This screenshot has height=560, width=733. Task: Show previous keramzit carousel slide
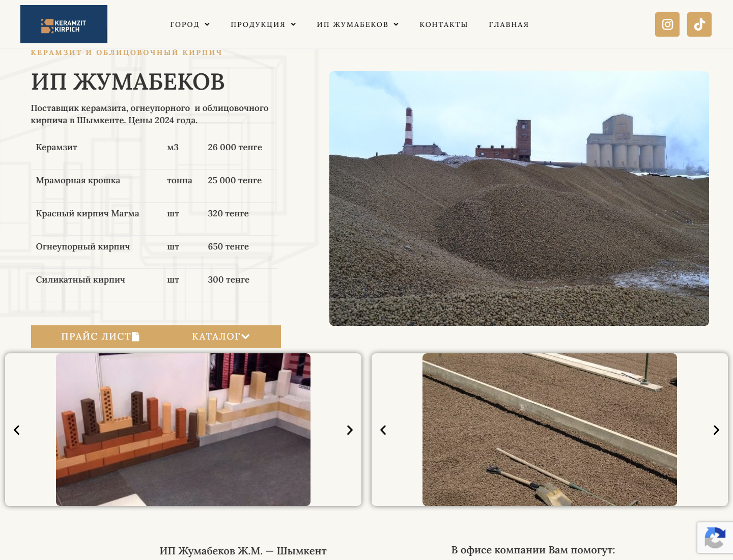(x=383, y=430)
